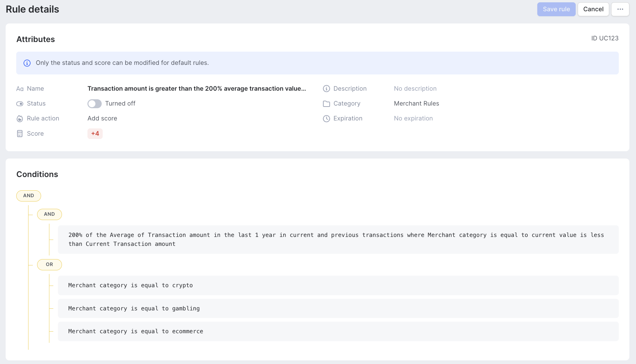
Task: Click the Category folder icon
Action: coord(326,104)
